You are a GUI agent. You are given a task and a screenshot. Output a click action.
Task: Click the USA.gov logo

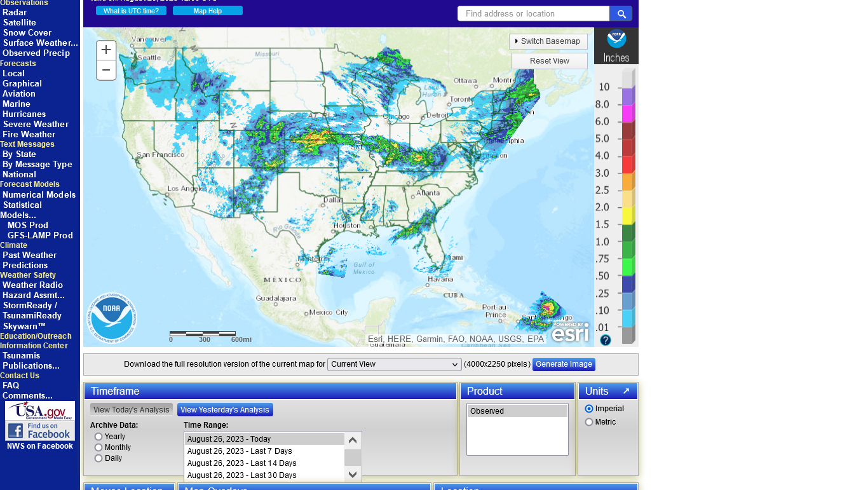pos(40,411)
